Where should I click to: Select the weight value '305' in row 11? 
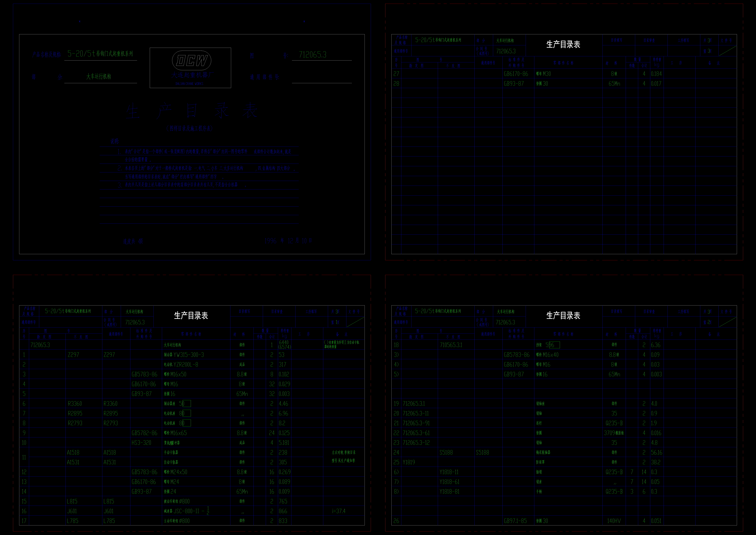[283, 462]
